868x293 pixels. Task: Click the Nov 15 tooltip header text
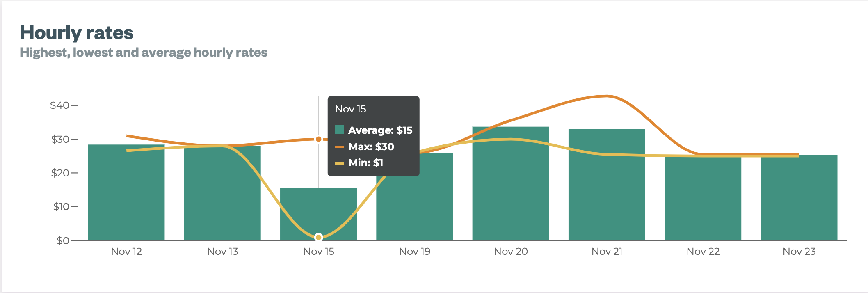[x=350, y=109]
